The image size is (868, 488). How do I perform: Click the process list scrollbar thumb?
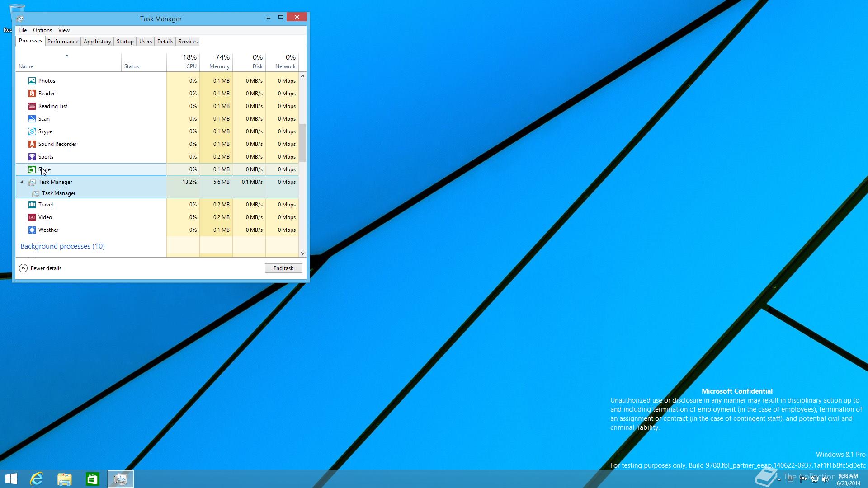coord(302,143)
